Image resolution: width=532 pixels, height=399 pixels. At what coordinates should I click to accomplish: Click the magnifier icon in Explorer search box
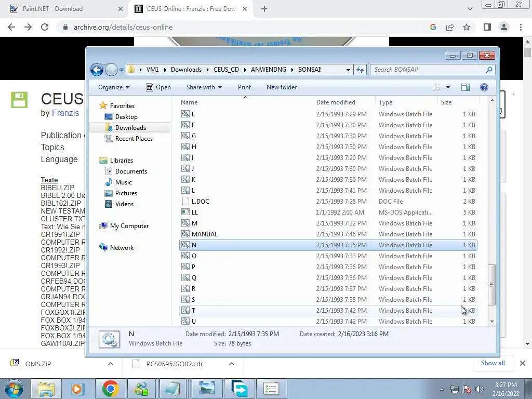click(x=489, y=70)
